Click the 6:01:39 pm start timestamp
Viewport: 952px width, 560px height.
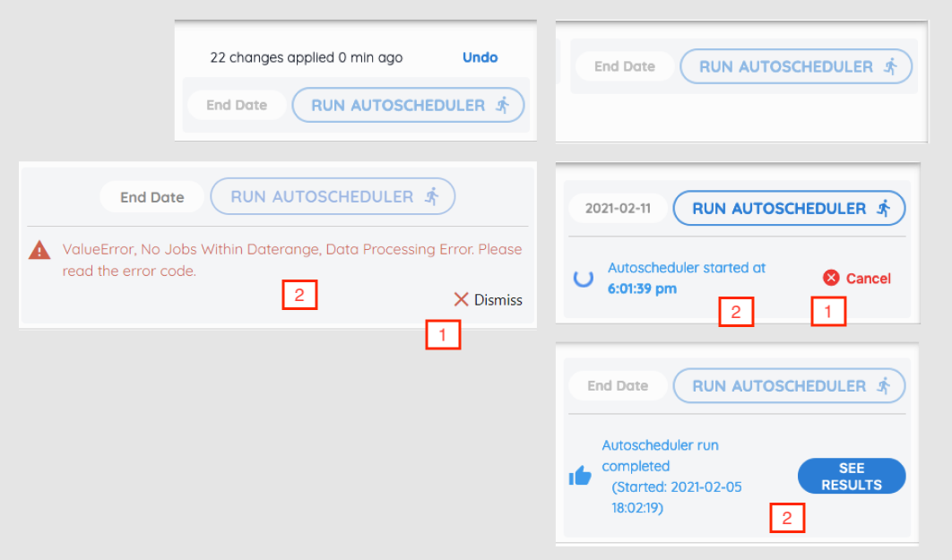pos(642,289)
